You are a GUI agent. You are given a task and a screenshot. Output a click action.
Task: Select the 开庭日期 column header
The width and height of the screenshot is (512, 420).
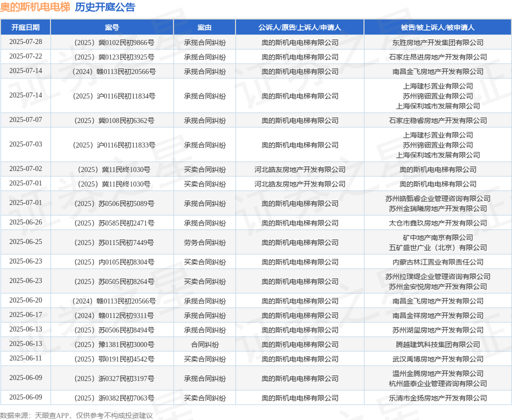pos(25,27)
